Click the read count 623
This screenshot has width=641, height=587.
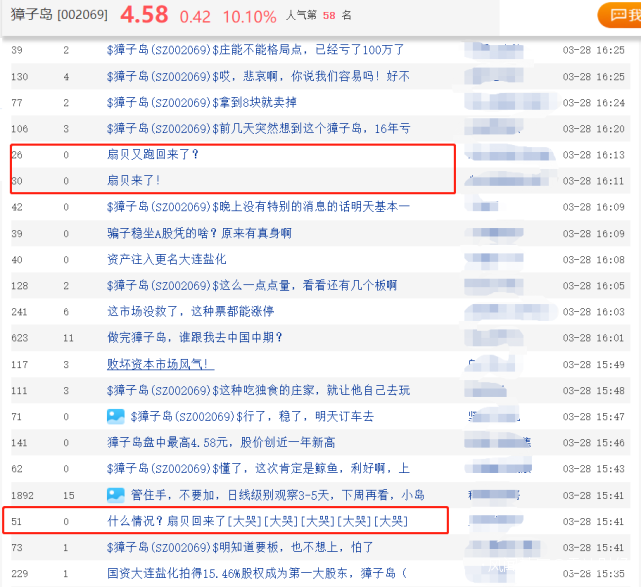point(20,338)
